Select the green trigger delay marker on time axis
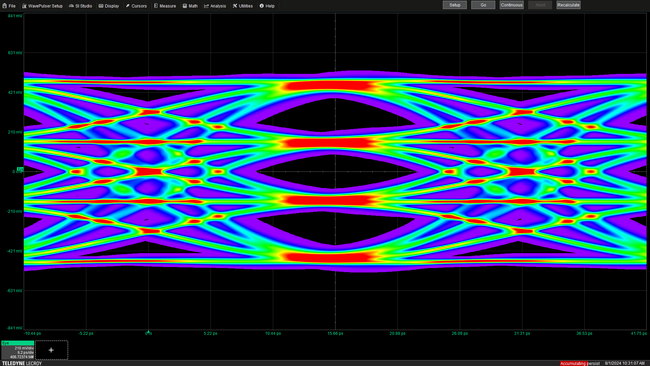Viewport: 650px width, 366px height. pos(148,332)
